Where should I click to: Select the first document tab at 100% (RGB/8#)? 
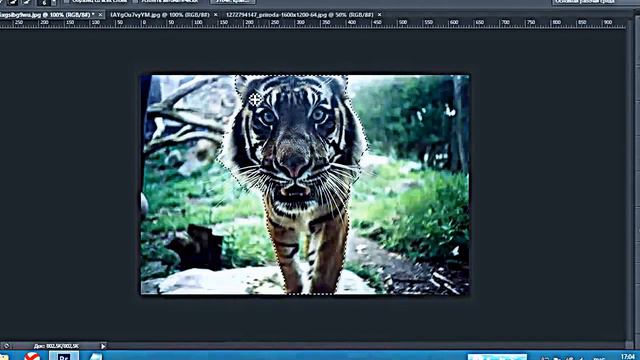(47, 15)
